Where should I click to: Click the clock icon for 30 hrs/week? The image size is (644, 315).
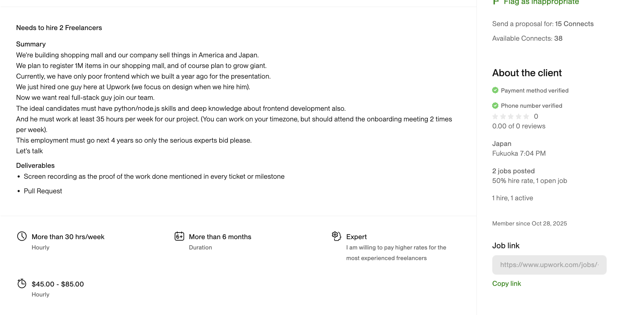(22, 236)
